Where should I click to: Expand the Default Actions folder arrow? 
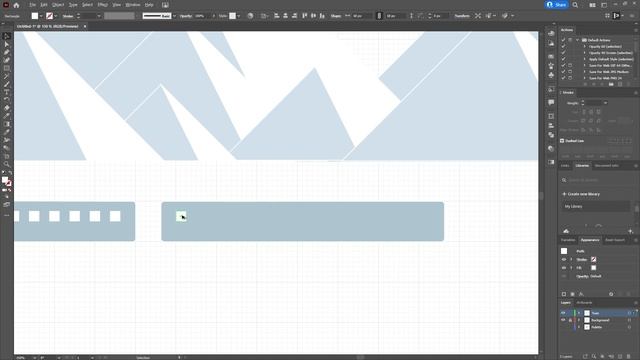(x=578, y=40)
